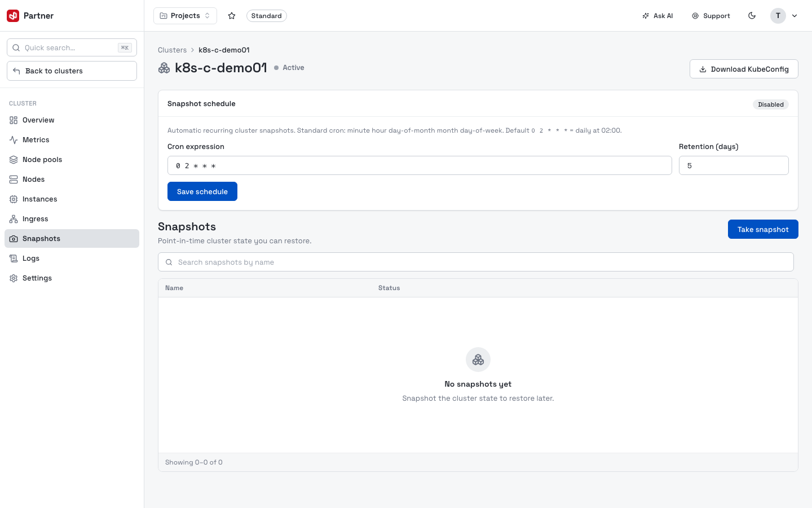Expand the account chevron menu

[x=795, y=16]
